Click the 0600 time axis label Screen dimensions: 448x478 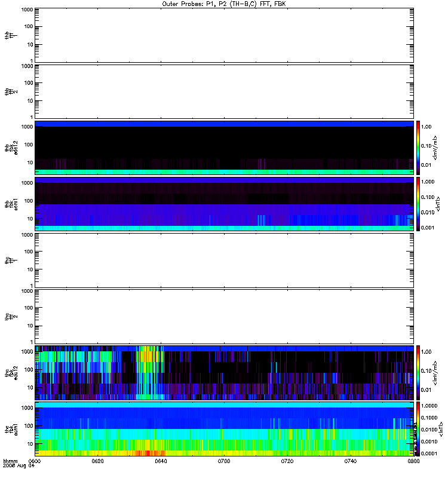(34, 461)
